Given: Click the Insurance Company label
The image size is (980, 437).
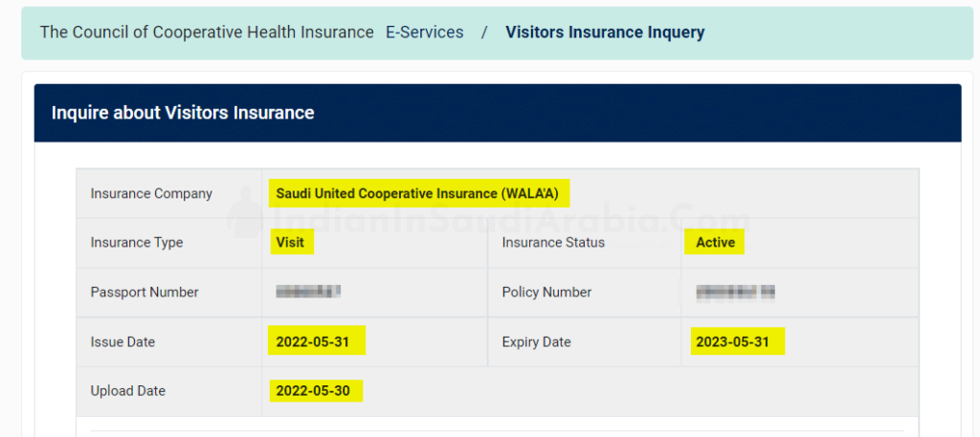Looking at the screenshot, I should [x=151, y=193].
